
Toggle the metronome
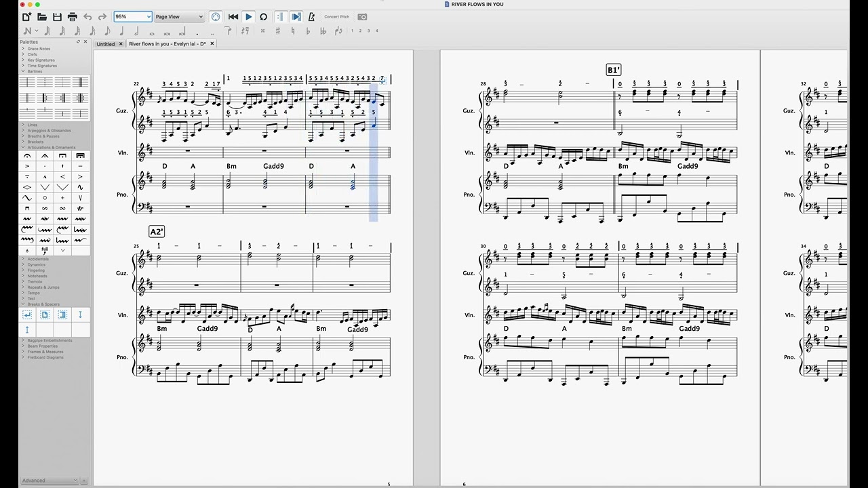click(311, 17)
